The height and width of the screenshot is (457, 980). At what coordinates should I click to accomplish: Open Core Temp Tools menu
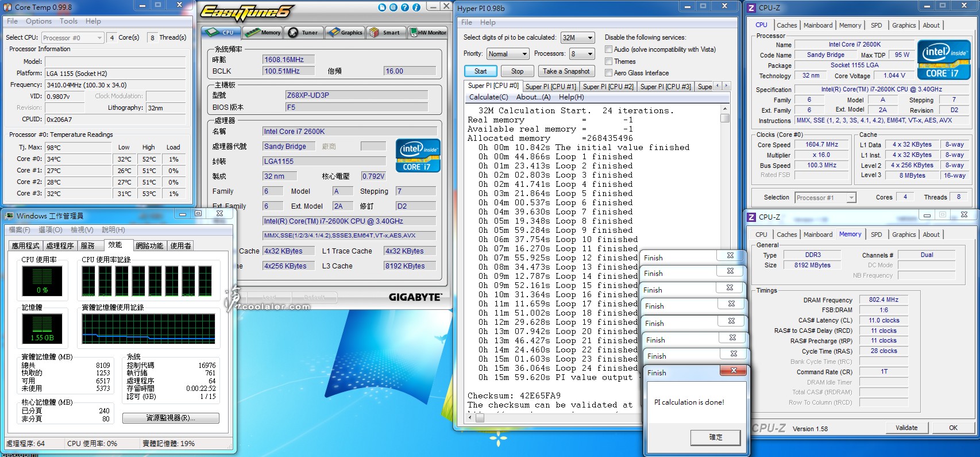point(68,21)
